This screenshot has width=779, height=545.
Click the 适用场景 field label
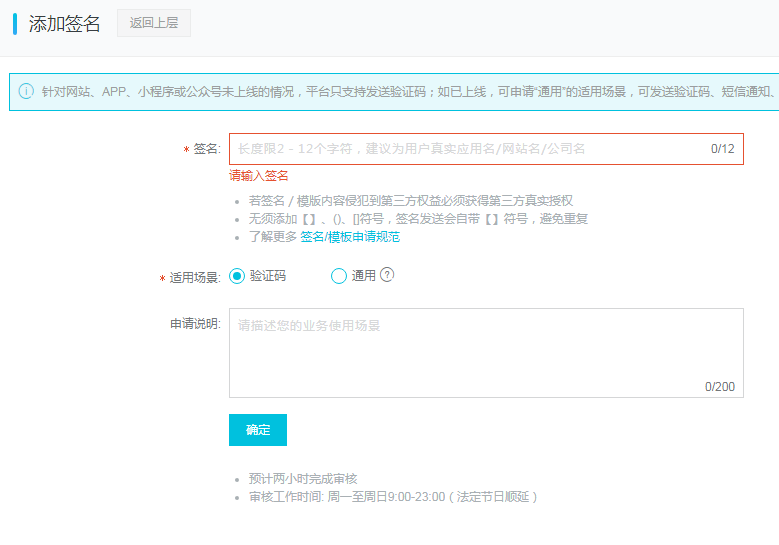(x=194, y=278)
